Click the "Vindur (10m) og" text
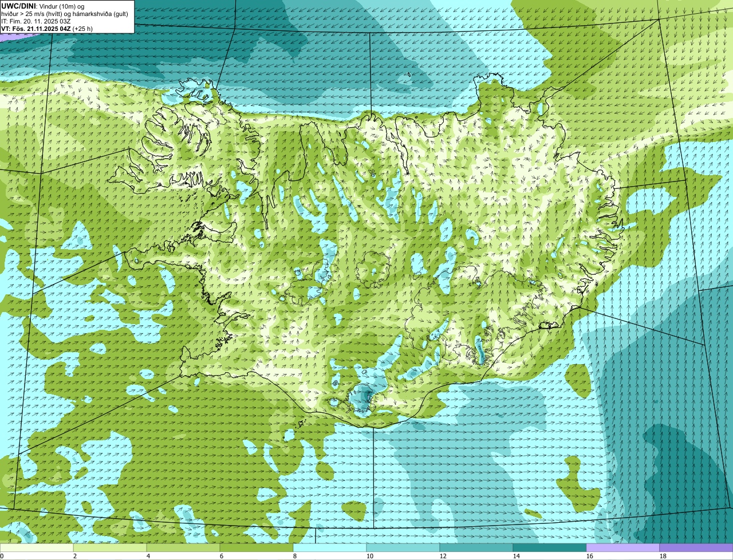Screen dimensions: 733x560 pyautogui.click(x=62, y=6)
